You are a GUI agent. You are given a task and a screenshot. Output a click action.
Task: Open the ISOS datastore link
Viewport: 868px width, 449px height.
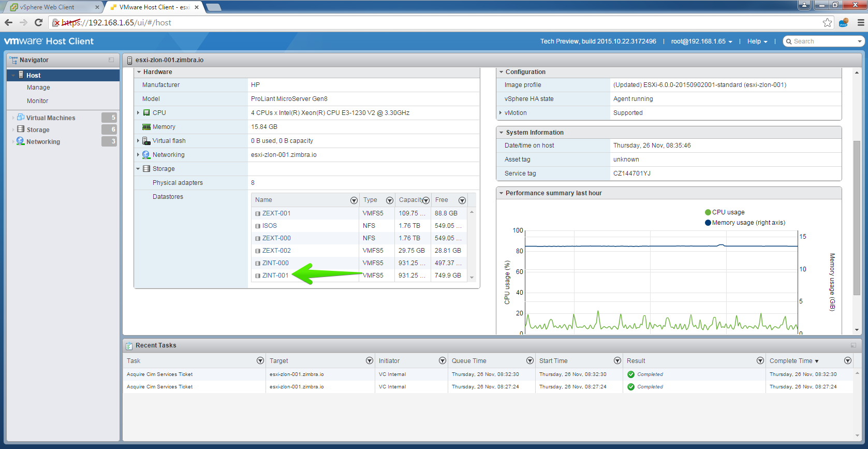(270, 226)
